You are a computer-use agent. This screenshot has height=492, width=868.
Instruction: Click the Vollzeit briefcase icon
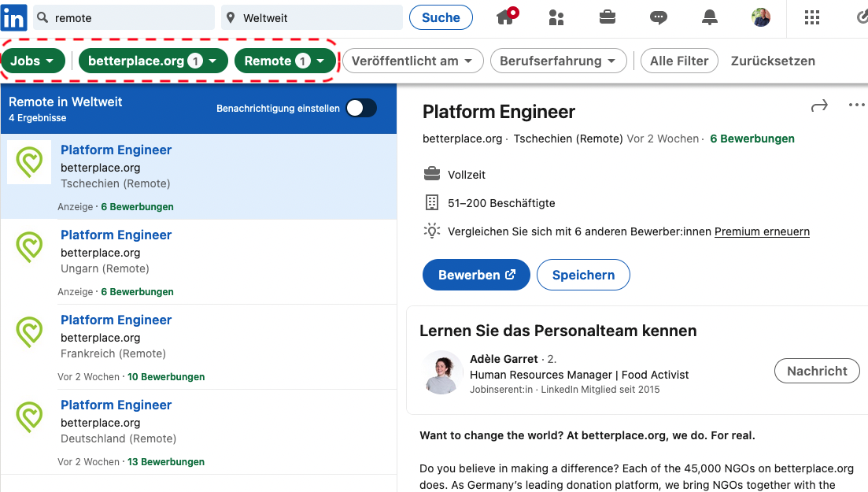[432, 174]
